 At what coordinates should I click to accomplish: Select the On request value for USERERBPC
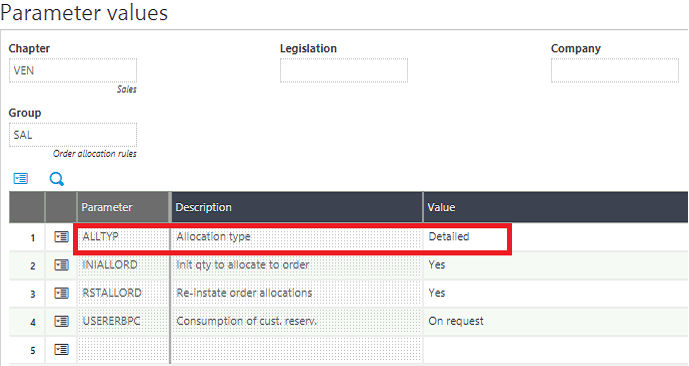456,321
